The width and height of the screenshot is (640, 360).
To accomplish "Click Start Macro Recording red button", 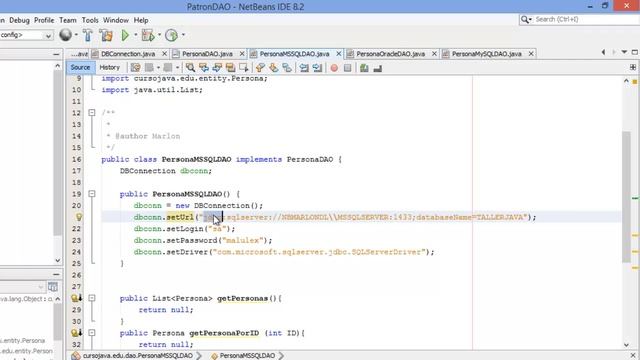I will coord(334,68).
